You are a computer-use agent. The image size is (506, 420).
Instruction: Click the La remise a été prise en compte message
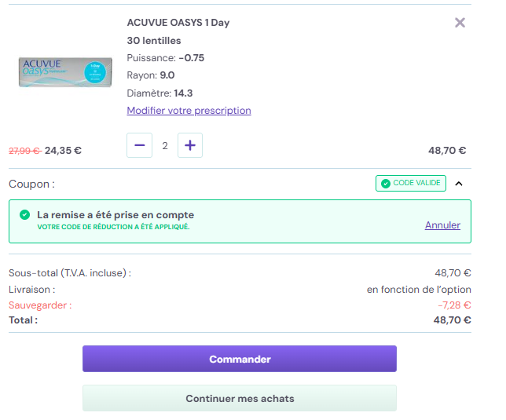(115, 214)
